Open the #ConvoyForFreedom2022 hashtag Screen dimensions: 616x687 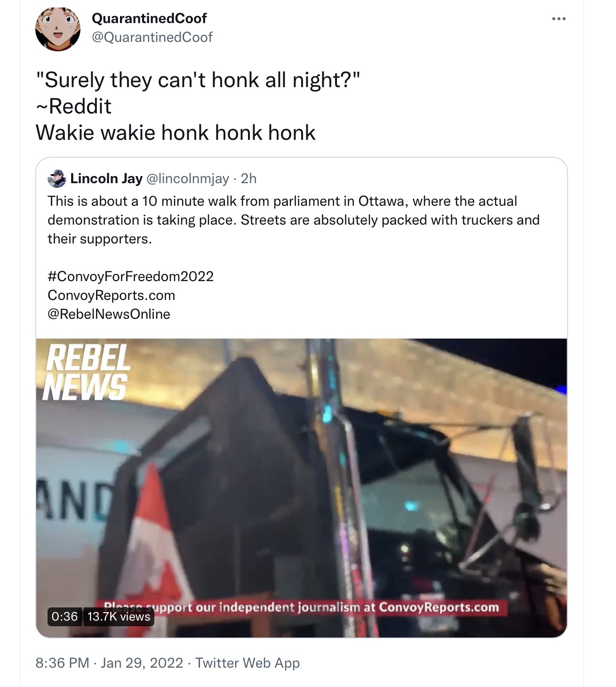[x=131, y=276]
